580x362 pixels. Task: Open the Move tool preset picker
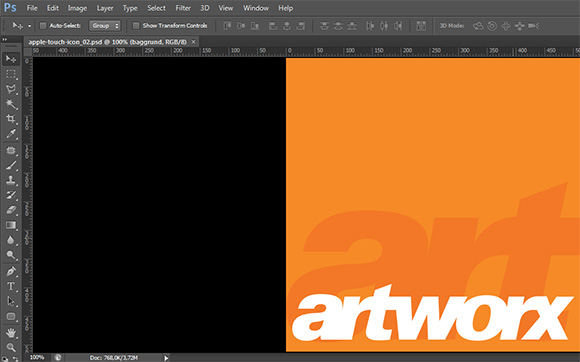point(30,26)
